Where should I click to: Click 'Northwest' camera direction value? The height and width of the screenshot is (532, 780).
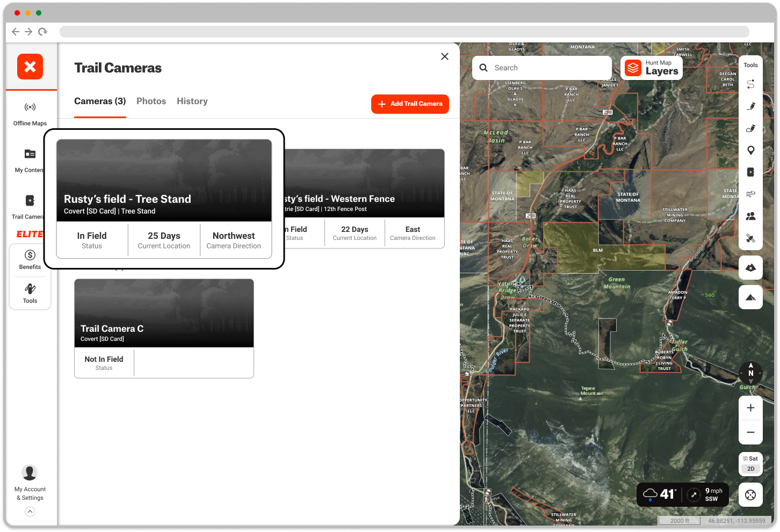234,236
